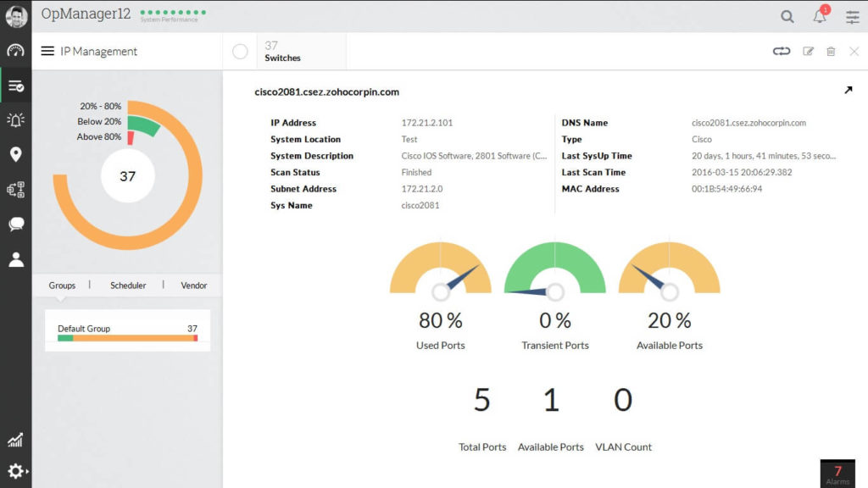
Task: Open the maps location pin icon
Action: click(x=15, y=154)
